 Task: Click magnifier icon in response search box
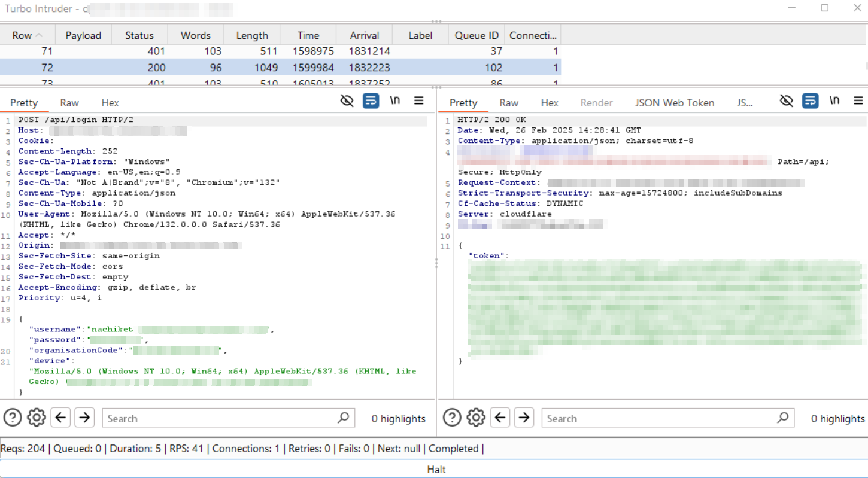(782, 418)
